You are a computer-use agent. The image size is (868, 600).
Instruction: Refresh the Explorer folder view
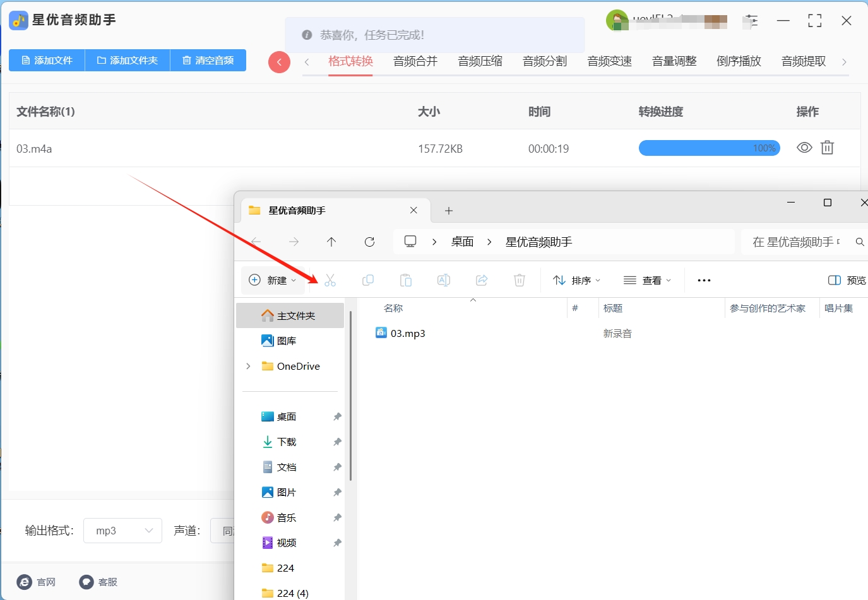click(370, 242)
